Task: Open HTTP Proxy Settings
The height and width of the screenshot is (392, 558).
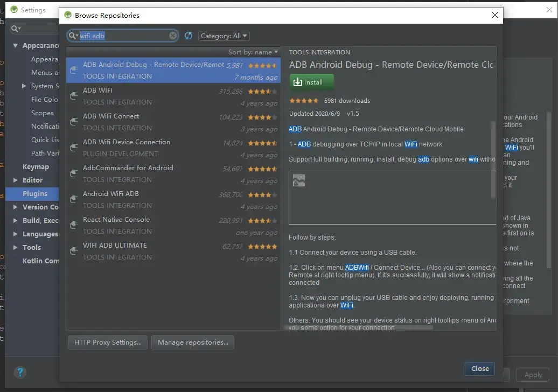Action: pos(107,342)
